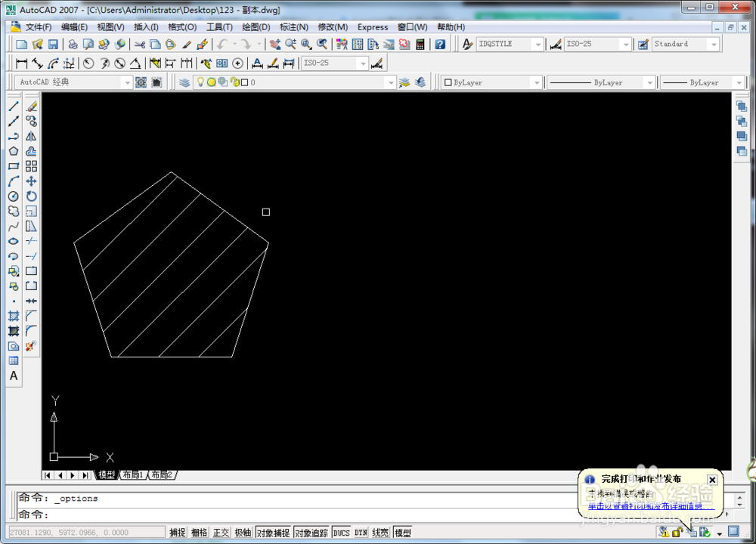Click the Save file icon

point(53,45)
